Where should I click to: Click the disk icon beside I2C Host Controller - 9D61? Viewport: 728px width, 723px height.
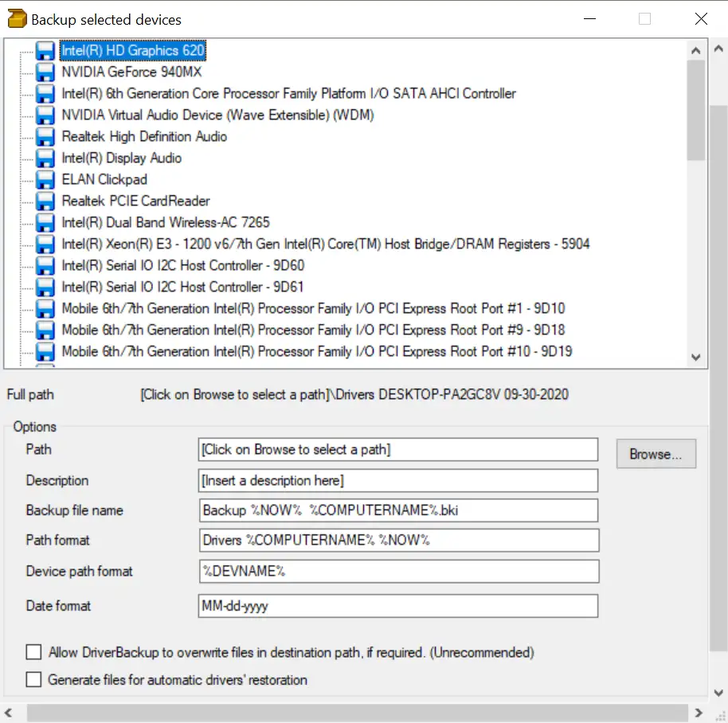(x=45, y=287)
